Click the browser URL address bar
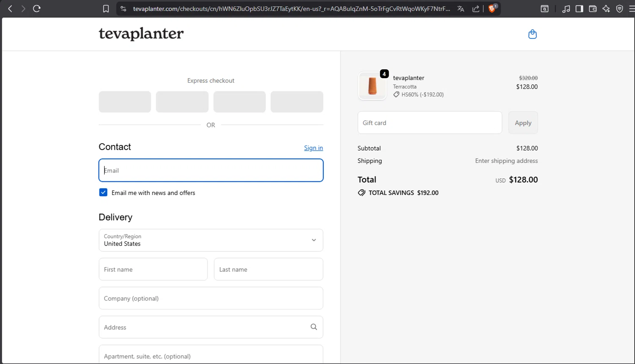635x364 pixels. (291, 8)
